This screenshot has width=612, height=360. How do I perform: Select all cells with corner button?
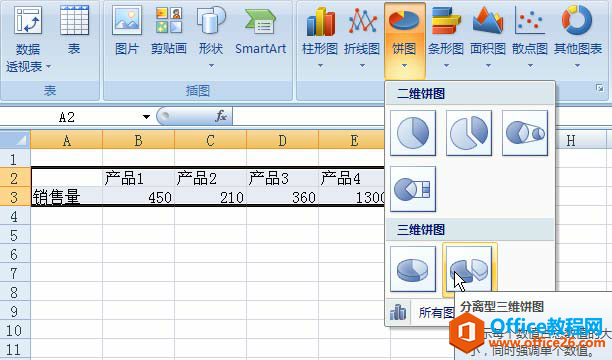pyautogui.click(x=15, y=140)
